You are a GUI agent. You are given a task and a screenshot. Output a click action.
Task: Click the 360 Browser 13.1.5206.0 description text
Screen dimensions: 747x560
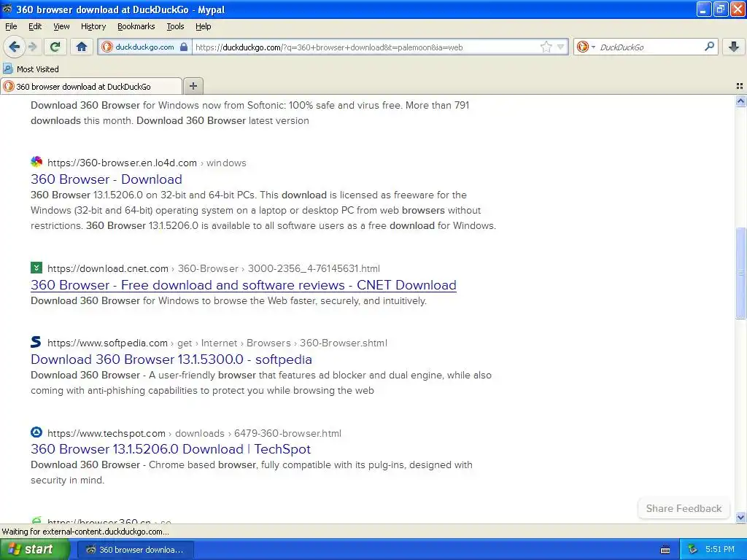[263, 211]
